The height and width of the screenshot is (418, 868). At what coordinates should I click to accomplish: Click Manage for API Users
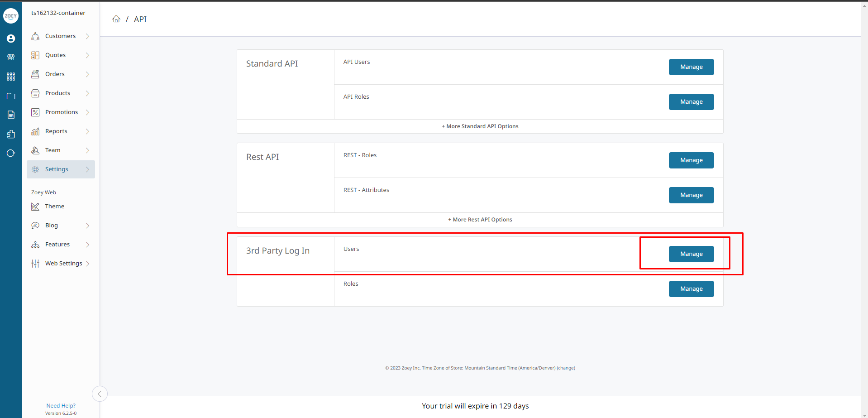[x=691, y=67]
